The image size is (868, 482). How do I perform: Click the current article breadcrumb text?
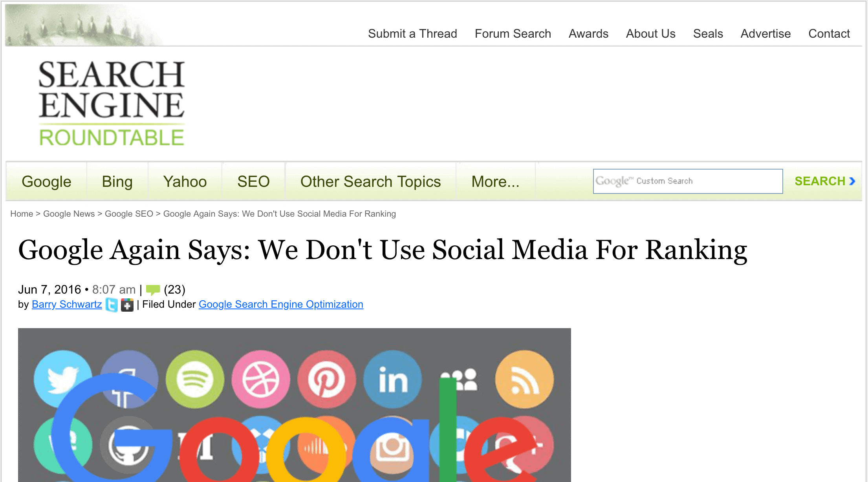pyautogui.click(x=279, y=214)
